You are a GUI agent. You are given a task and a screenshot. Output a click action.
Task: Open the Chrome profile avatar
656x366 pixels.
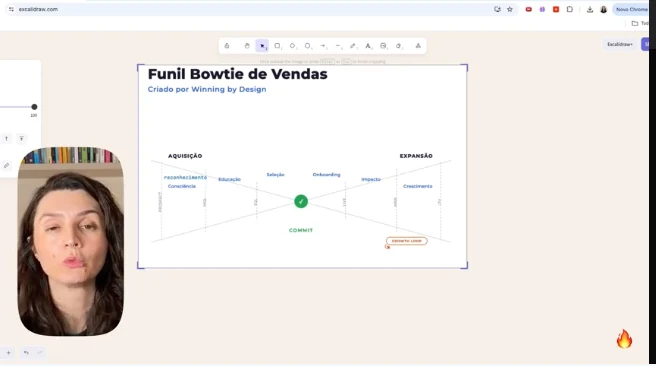click(603, 9)
